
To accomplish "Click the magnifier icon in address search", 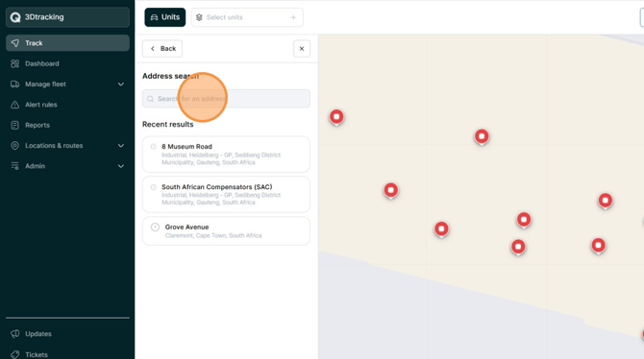I will 150,99.
